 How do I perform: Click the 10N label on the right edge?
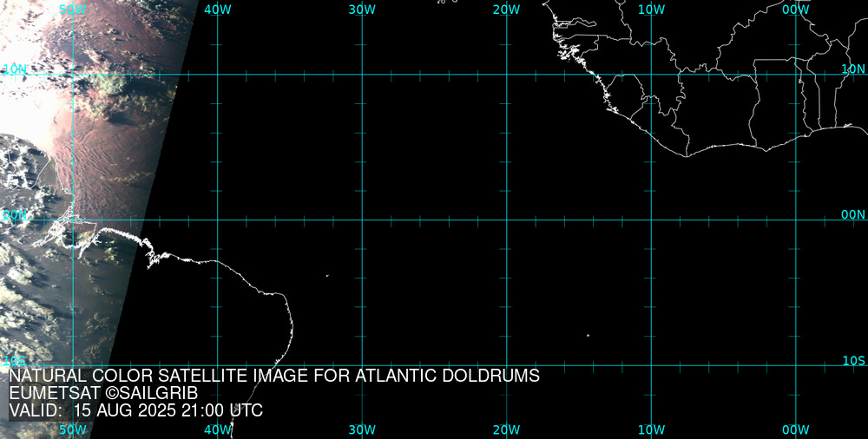coord(853,69)
